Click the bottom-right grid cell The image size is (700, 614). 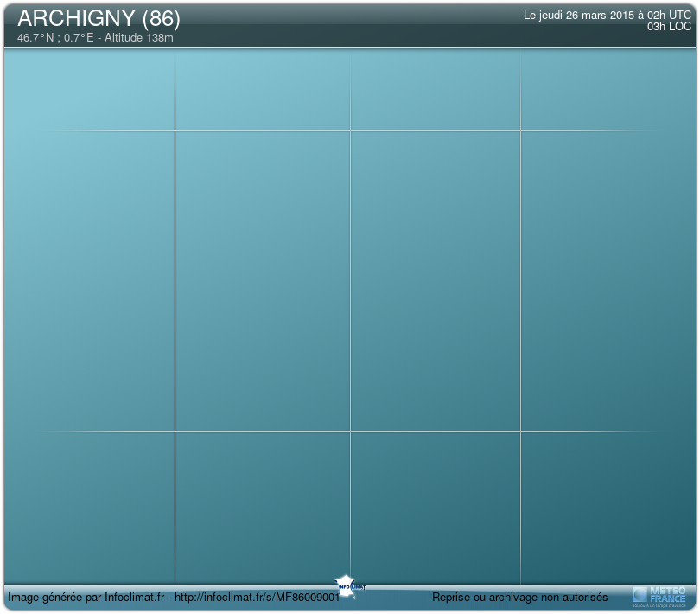(x=608, y=507)
